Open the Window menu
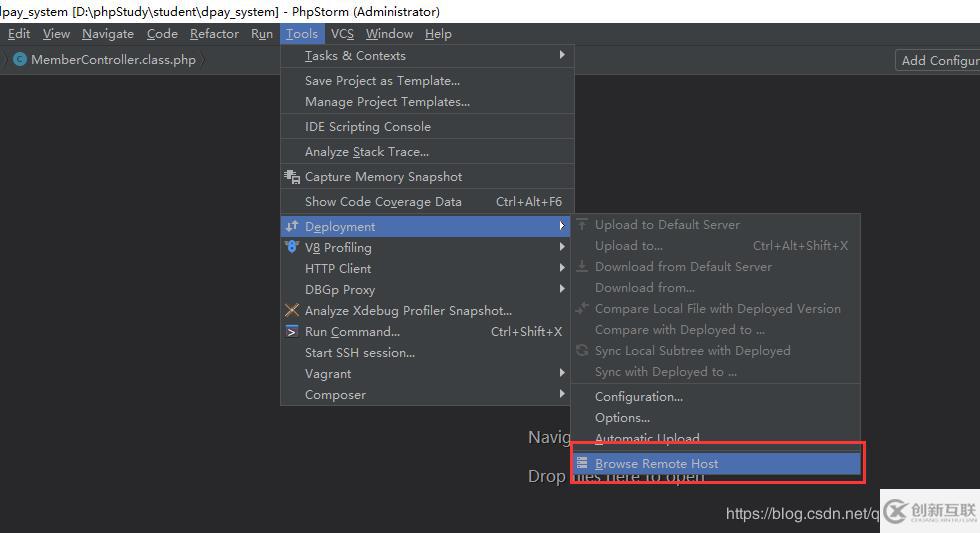The height and width of the screenshot is (533, 980). pos(389,34)
